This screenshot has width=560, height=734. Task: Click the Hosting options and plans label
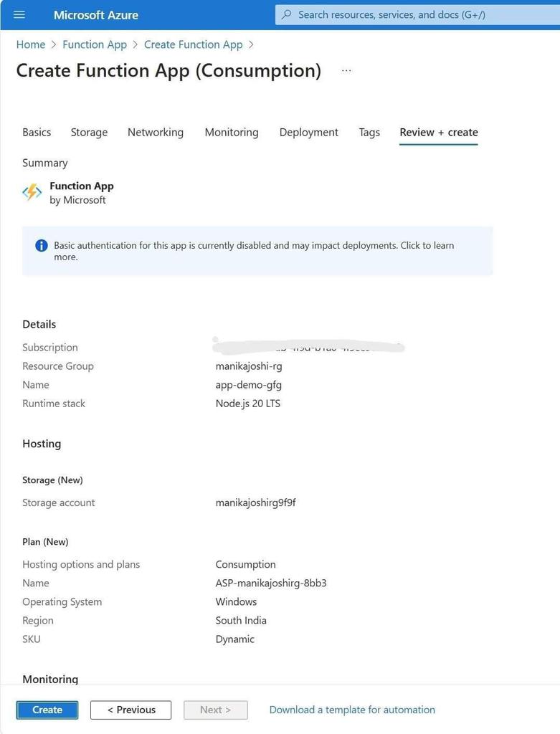(81, 565)
